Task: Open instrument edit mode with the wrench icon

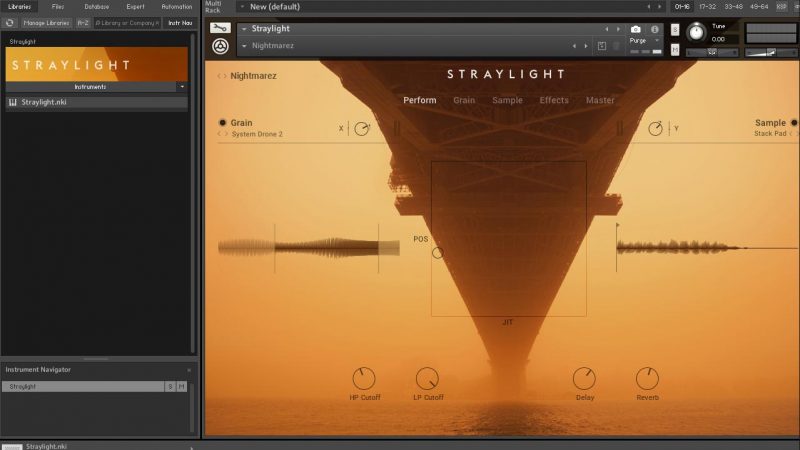Action: 220,28
